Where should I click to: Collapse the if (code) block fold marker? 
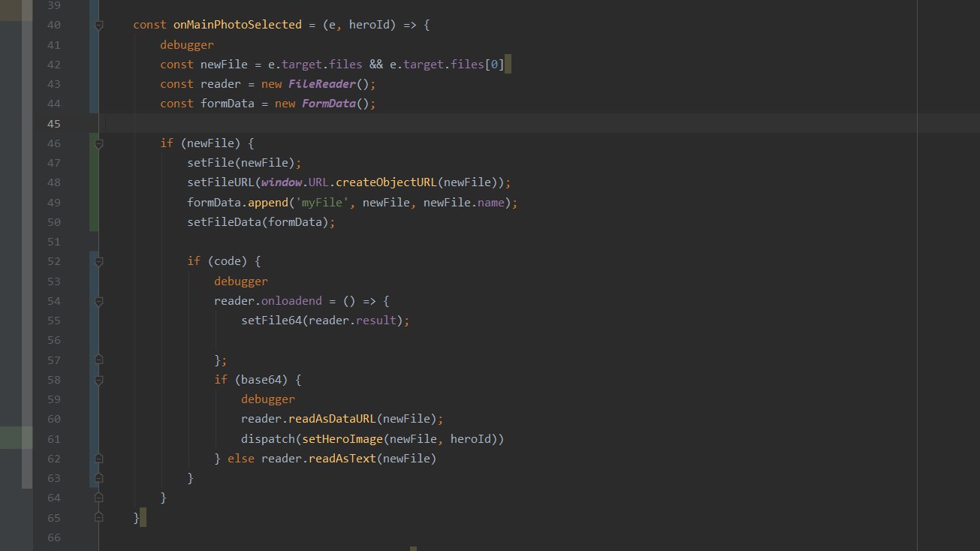(x=98, y=261)
